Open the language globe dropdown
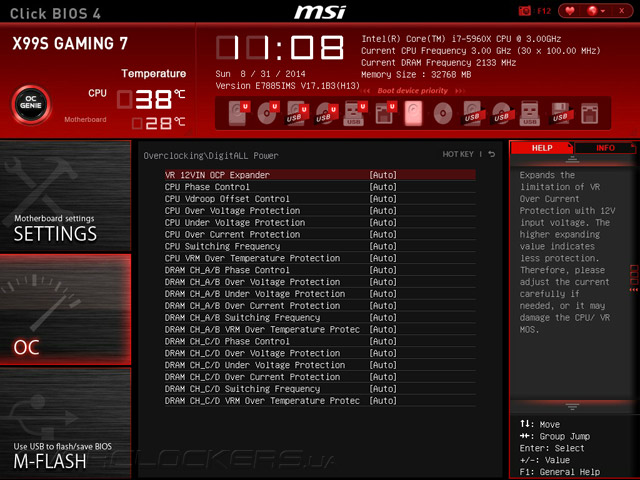Image resolution: width=640 pixels, height=480 pixels. tap(596, 11)
